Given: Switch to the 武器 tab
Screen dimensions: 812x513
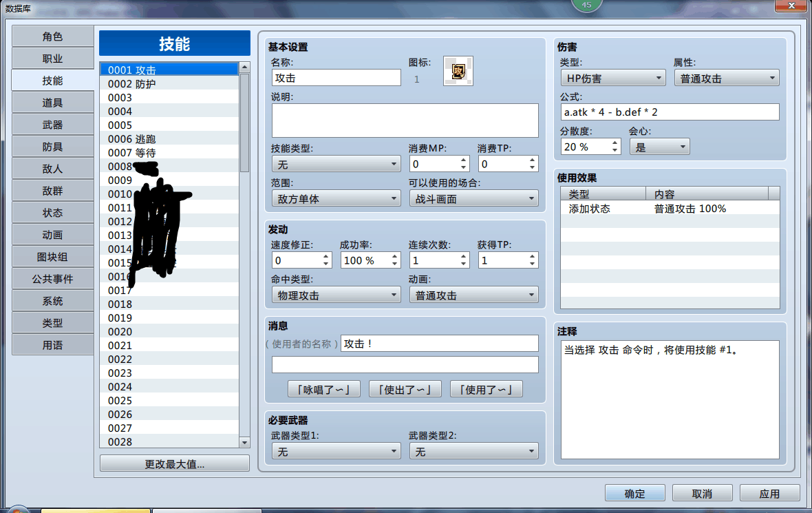Looking at the screenshot, I should (x=53, y=125).
